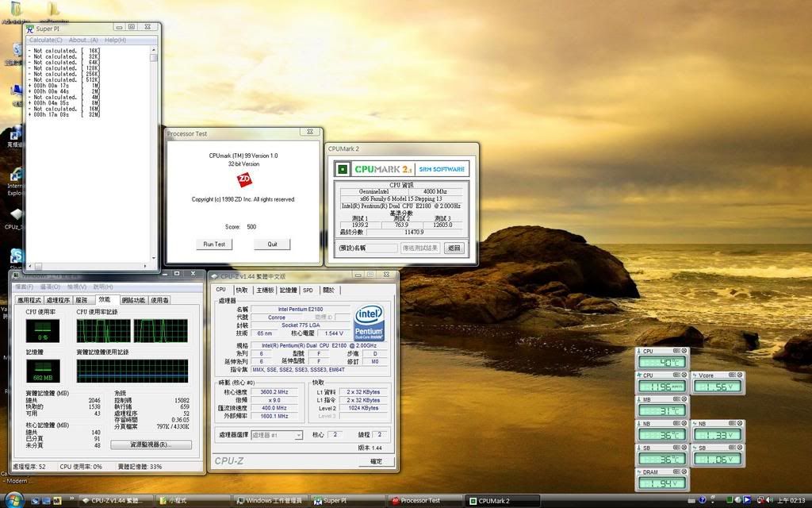Viewport: 812px width, 508px height.
Task: Switch to 應用程式 tab in Task Manager
Action: tap(29, 300)
